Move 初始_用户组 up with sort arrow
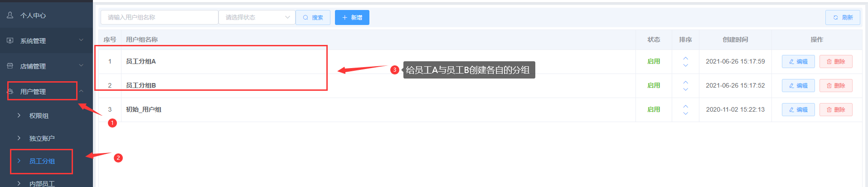 click(x=685, y=106)
